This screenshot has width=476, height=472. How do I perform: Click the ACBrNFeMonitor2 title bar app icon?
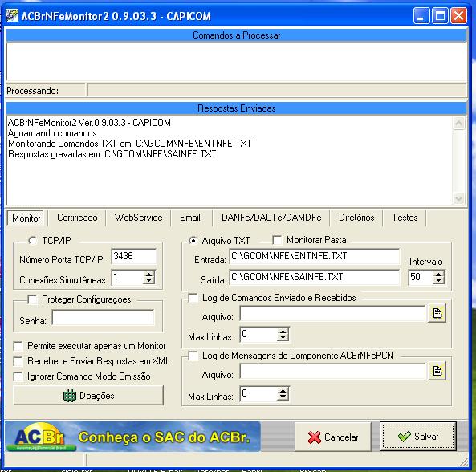pos(11,15)
